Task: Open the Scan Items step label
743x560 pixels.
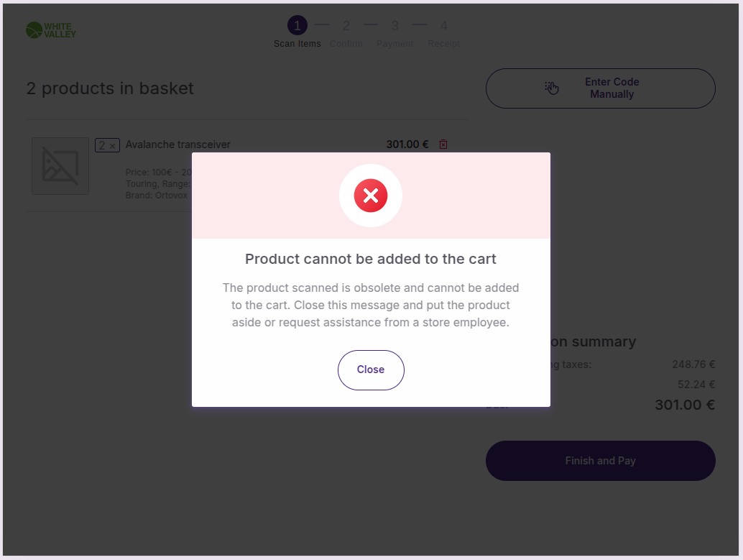Action: click(x=297, y=44)
